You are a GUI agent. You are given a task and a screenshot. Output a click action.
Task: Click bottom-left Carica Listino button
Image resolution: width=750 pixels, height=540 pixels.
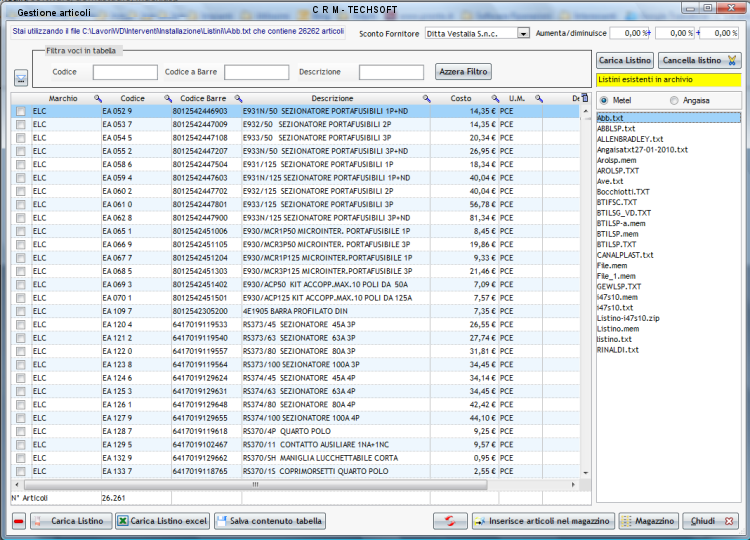(71, 521)
